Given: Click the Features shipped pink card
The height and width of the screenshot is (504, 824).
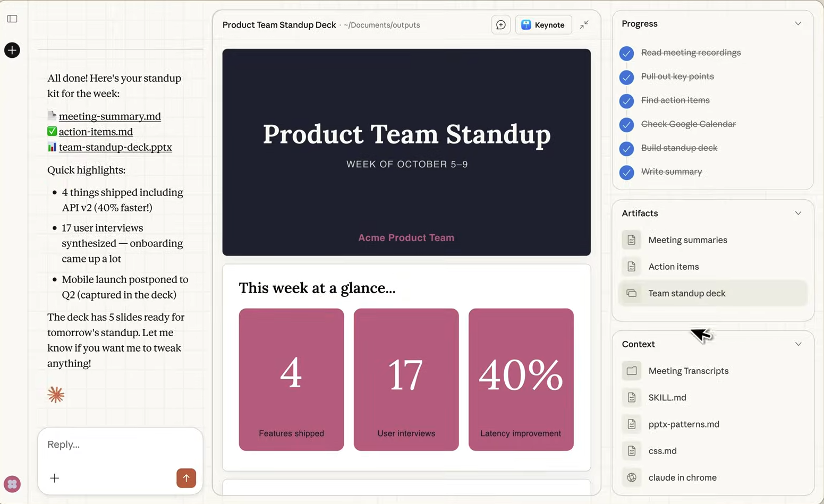Looking at the screenshot, I should tap(291, 379).
